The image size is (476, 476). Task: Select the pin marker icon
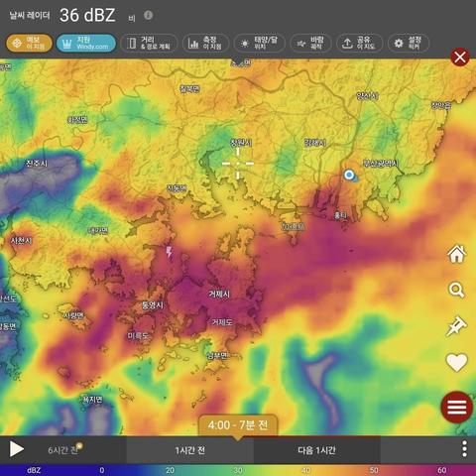[457, 325]
